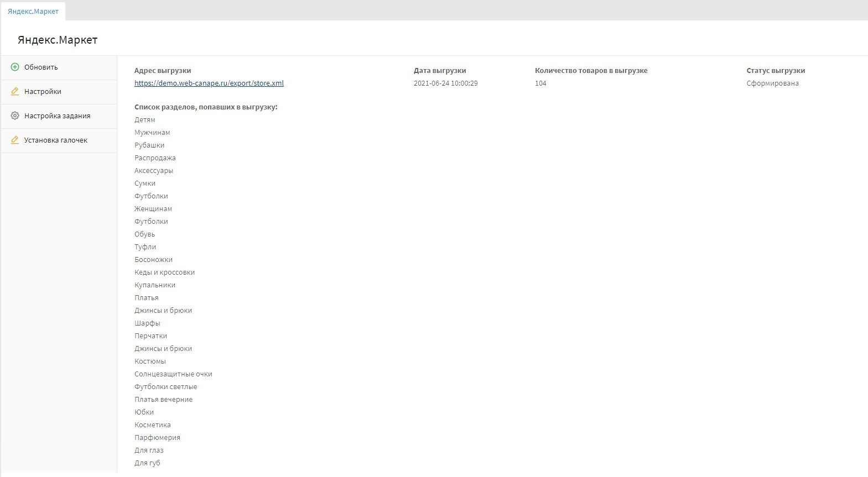Viewport: 868px width, 477px height.
Task: Go to Настройка задания
Action: (x=57, y=116)
